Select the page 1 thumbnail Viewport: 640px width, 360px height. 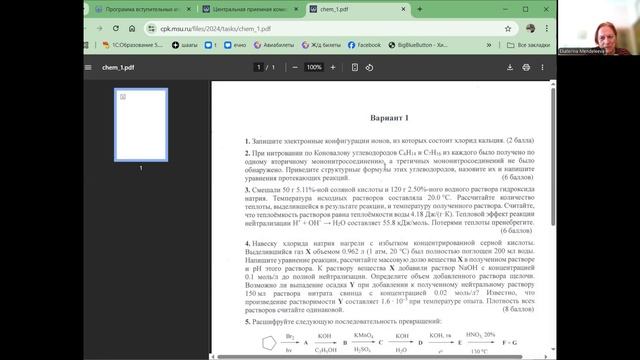141,125
